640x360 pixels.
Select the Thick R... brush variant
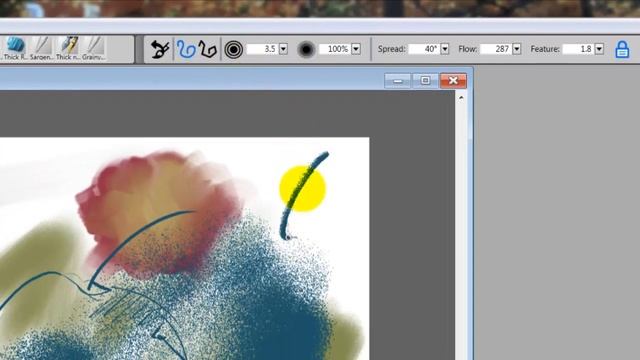[x=15, y=49]
